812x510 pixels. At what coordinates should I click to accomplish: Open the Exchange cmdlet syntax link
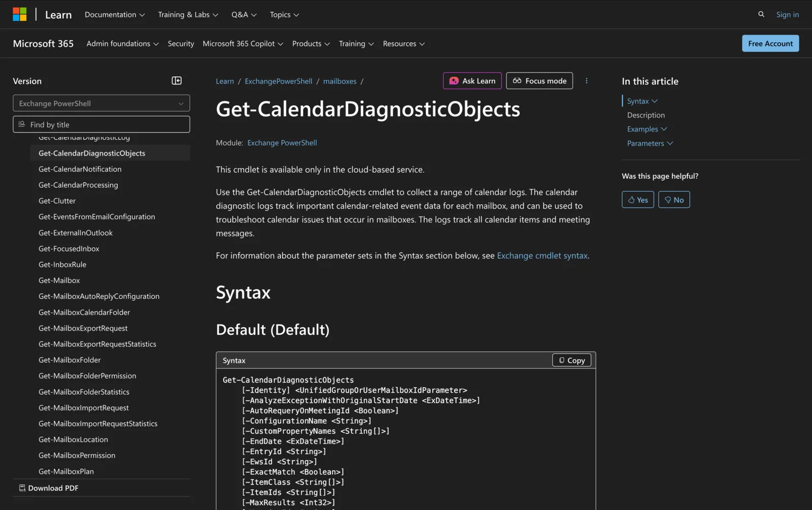coord(542,256)
